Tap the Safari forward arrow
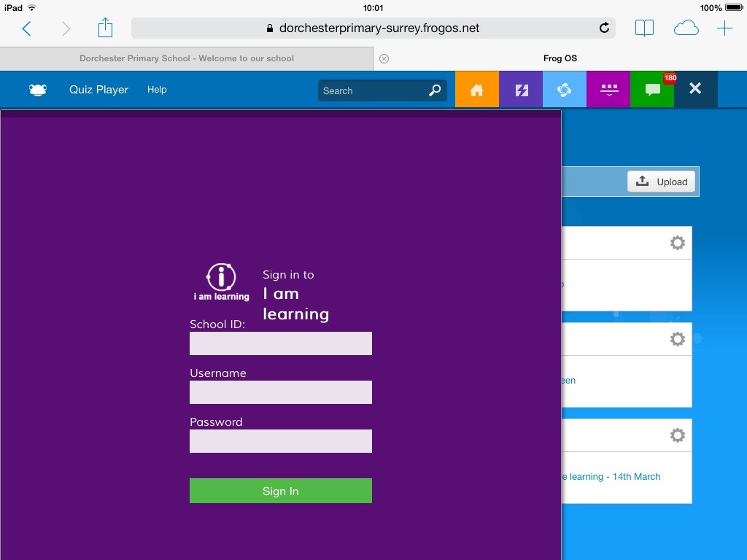 point(66,28)
